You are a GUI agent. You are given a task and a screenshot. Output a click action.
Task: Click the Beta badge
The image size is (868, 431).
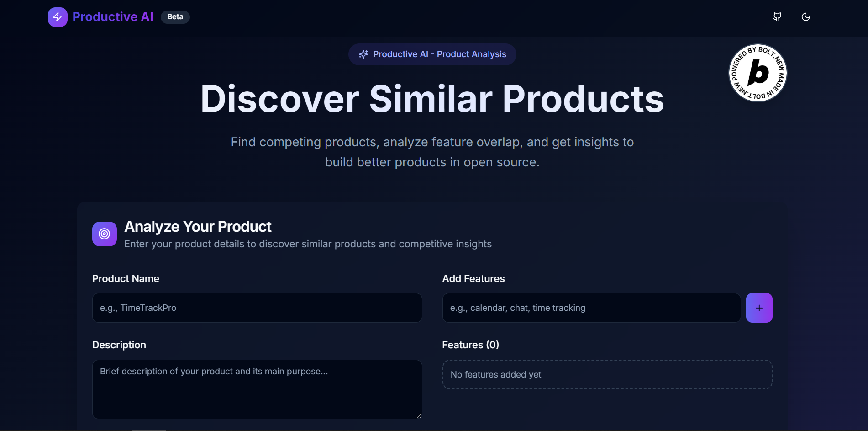coord(175,17)
